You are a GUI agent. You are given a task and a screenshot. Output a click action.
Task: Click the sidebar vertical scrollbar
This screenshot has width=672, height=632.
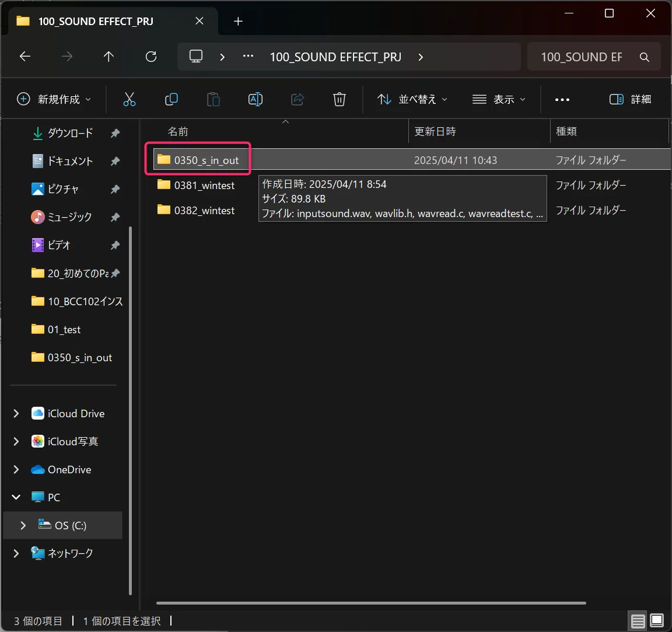pos(130,410)
